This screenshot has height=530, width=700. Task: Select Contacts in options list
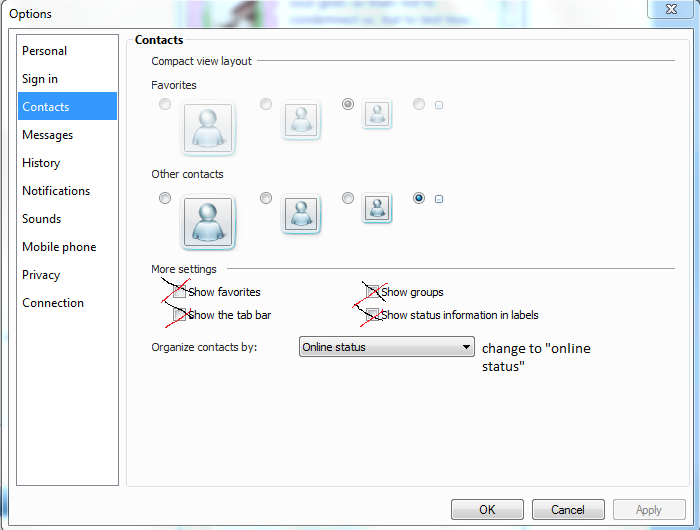[x=67, y=106]
